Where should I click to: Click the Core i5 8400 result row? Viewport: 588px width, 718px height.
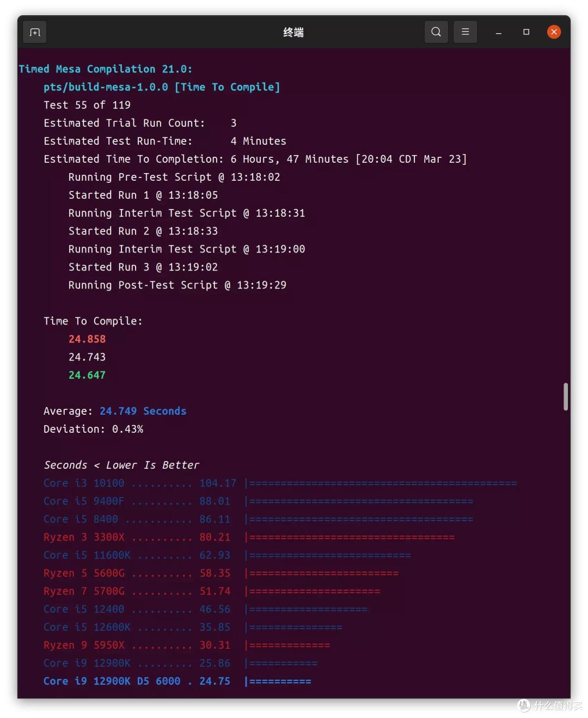(259, 519)
